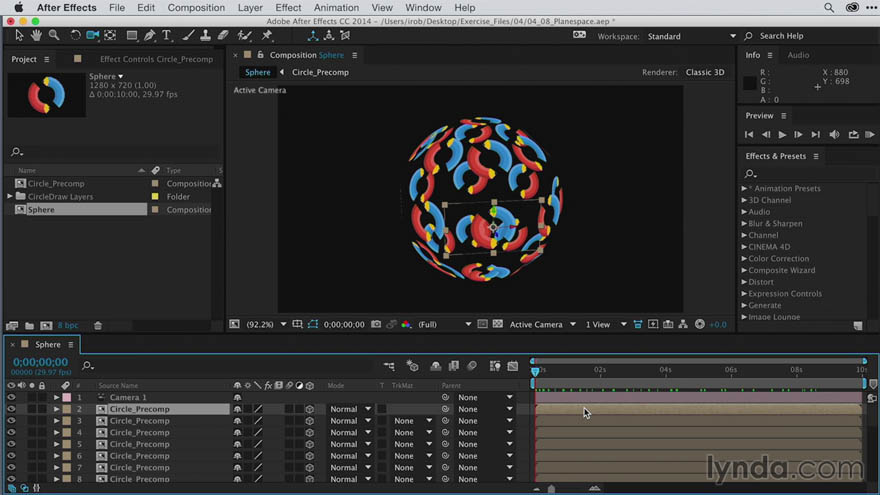Open the Effect menu
Screen dimensions: 880x495
tap(288, 8)
